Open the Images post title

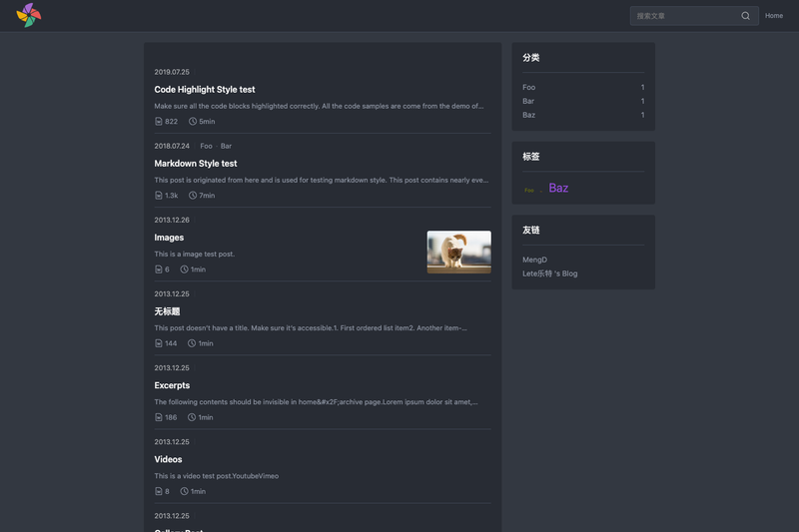[169, 238]
